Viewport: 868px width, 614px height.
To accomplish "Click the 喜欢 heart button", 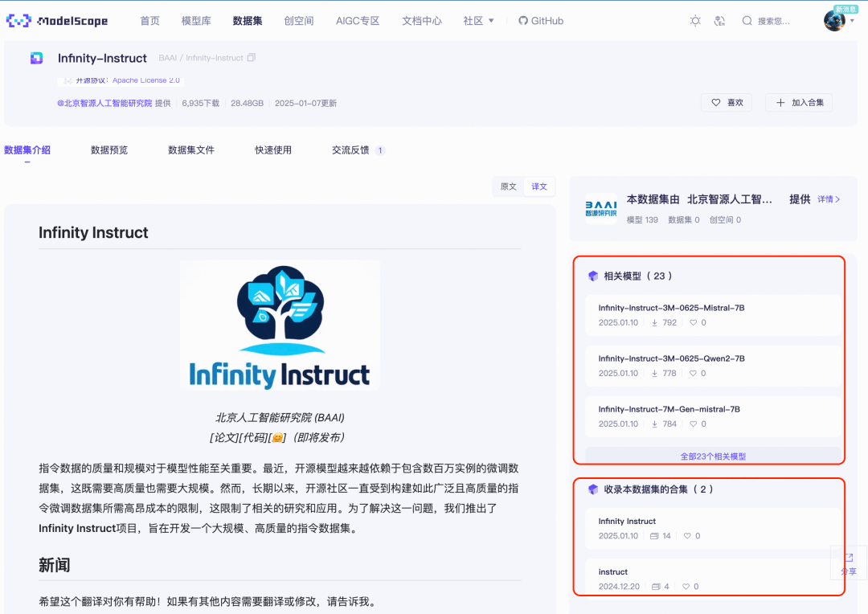I will pyautogui.click(x=727, y=102).
